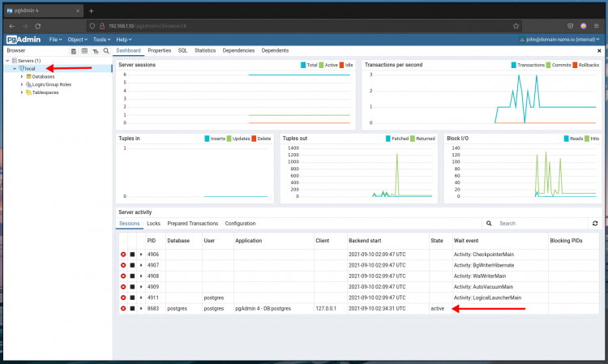Close the Dashboard panel with the X

(x=599, y=51)
